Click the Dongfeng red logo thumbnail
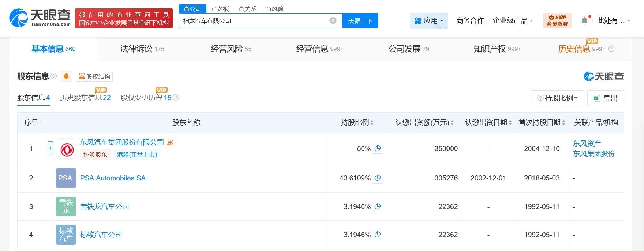This screenshot has height=251, width=644. 67,149
